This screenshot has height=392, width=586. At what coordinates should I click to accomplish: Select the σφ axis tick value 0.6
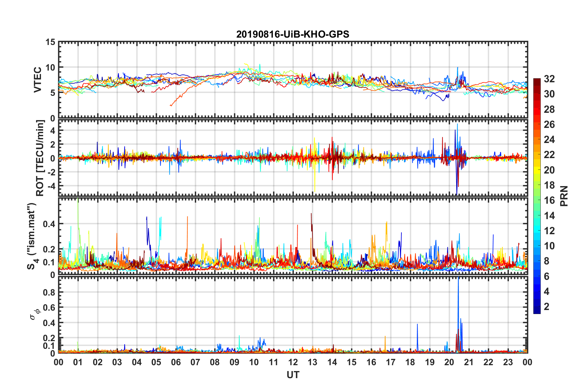click(49, 308)
